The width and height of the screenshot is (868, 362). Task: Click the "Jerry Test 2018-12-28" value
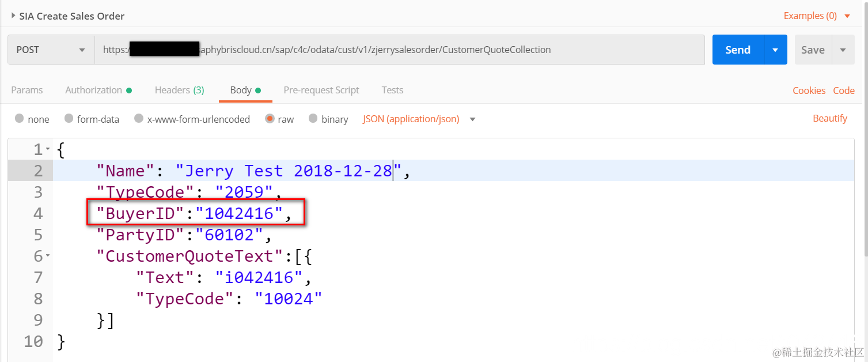click(289, 171)
